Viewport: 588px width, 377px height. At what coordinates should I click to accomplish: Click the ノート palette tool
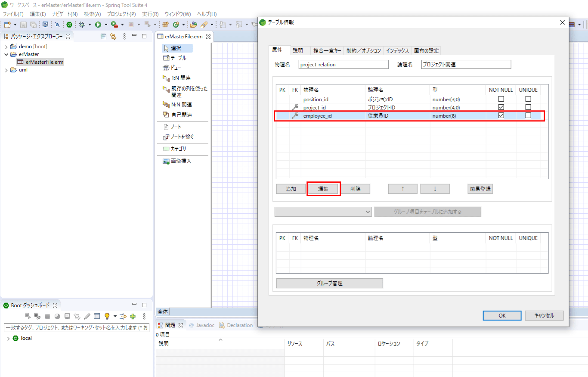tap(176, 127)
